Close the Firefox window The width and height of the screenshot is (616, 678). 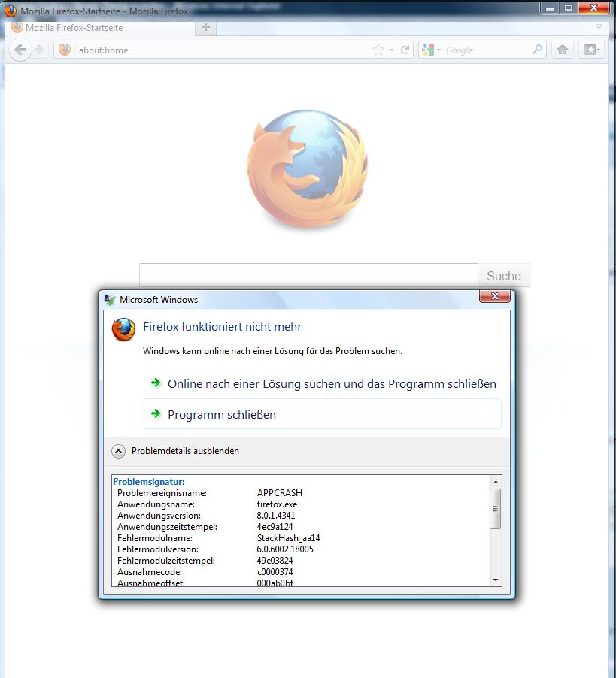[x=593, y=8]
